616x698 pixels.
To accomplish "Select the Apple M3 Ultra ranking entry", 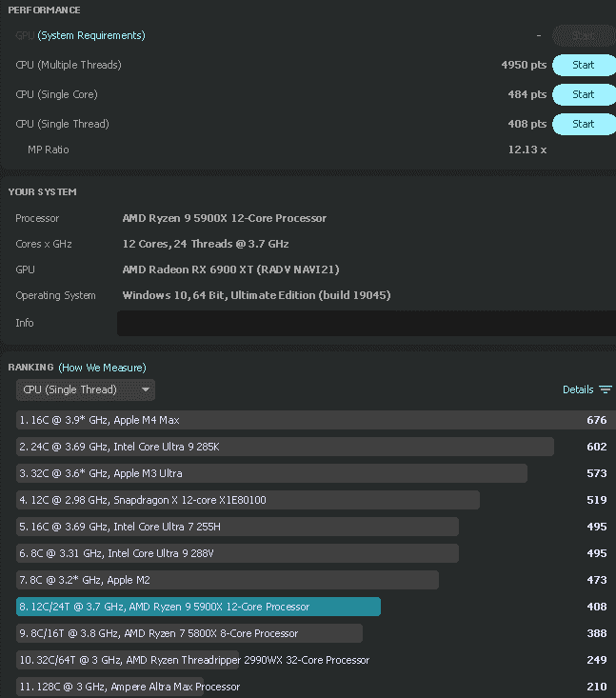I will click(x=271, y=473).
